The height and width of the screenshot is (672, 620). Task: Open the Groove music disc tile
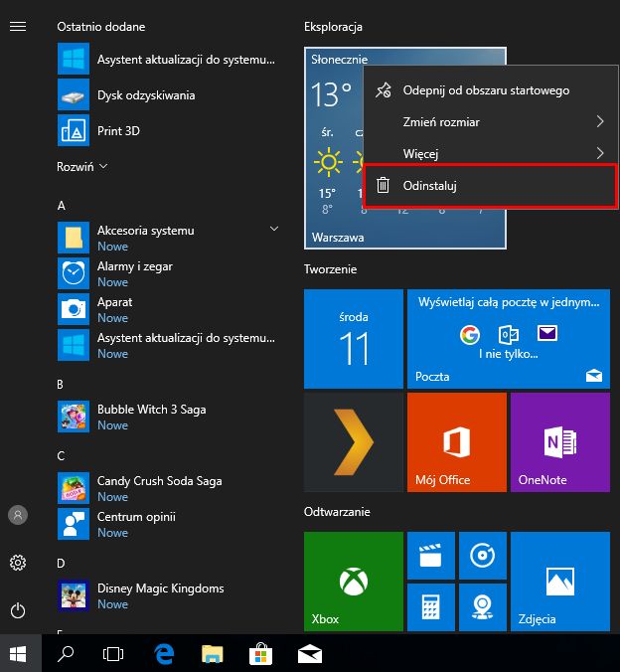(x=483, y=556)
